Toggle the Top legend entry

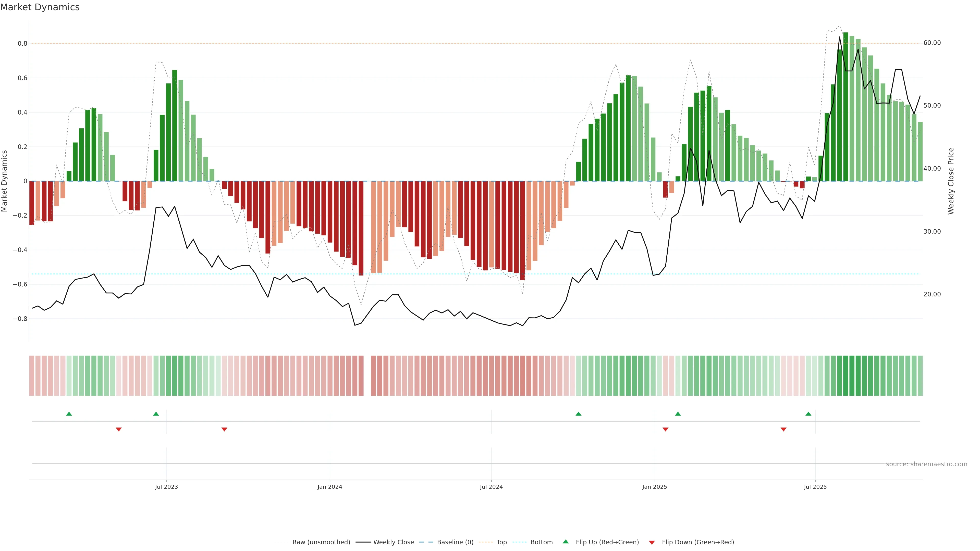tap(501, 542)
